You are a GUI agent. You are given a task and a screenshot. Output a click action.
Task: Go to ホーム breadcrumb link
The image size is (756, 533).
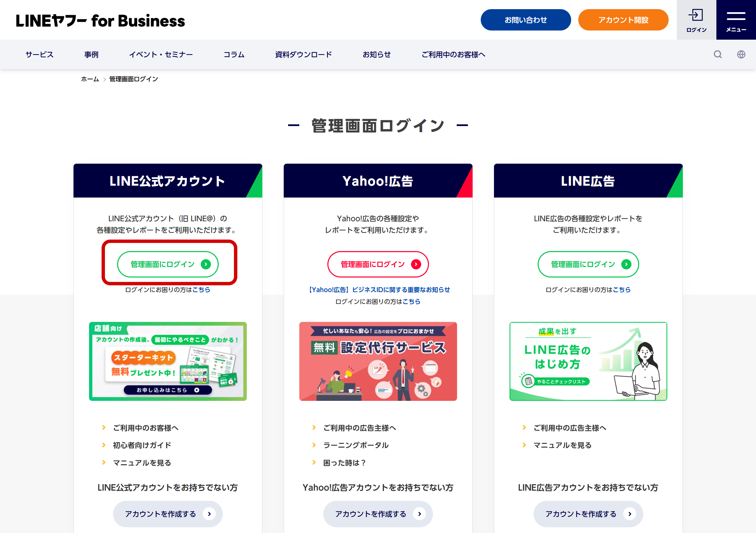(90, 79)
